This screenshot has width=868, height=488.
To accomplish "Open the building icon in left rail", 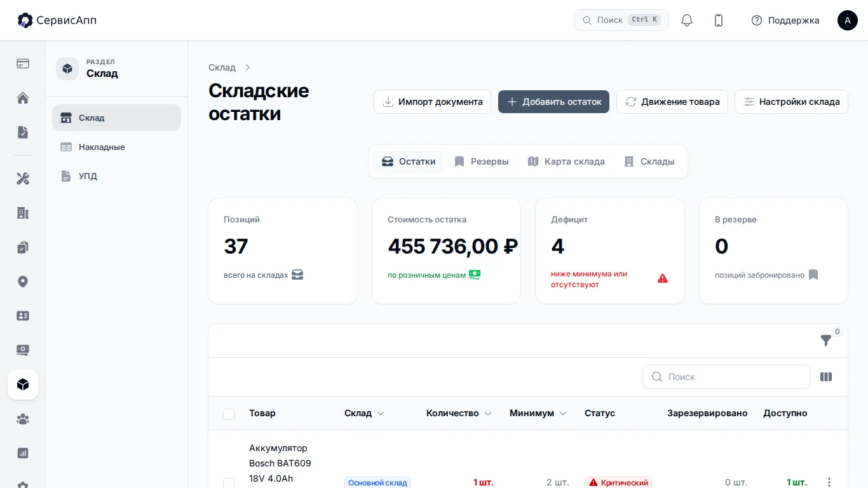I will point(23,213).
